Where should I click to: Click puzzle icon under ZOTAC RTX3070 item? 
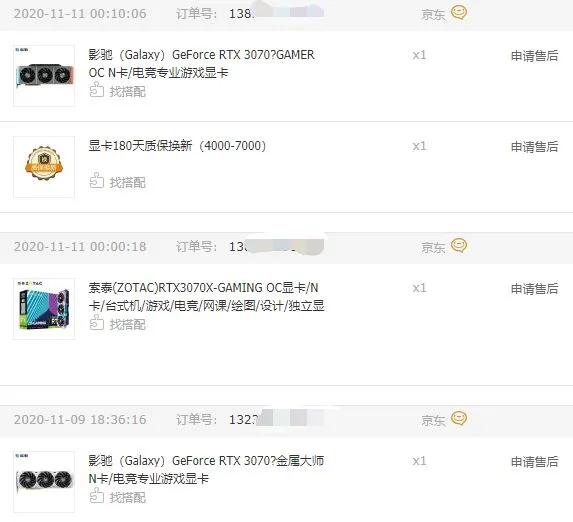click(96, 323)
